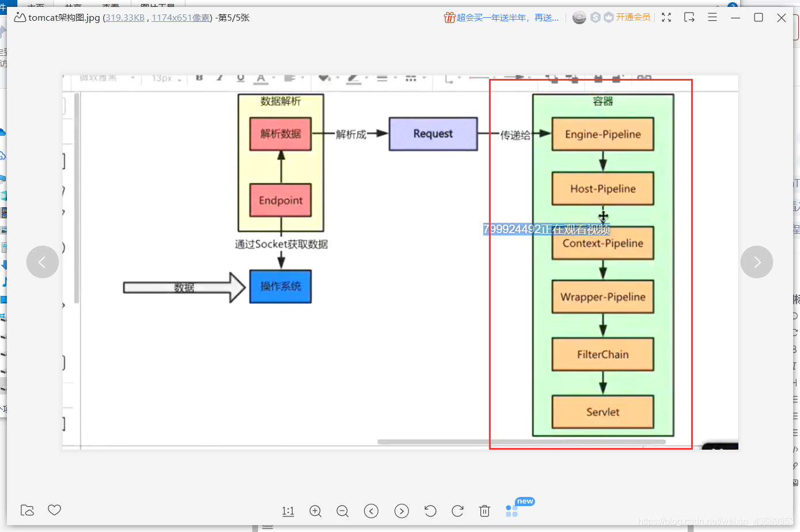
Task: Zoom in with the magnifier plus icon
Action: (316, 511)
